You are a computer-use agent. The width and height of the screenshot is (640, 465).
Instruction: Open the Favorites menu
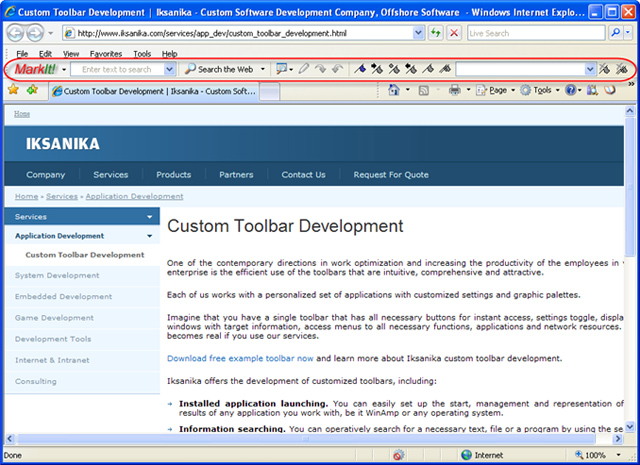[x=106, y=54]
